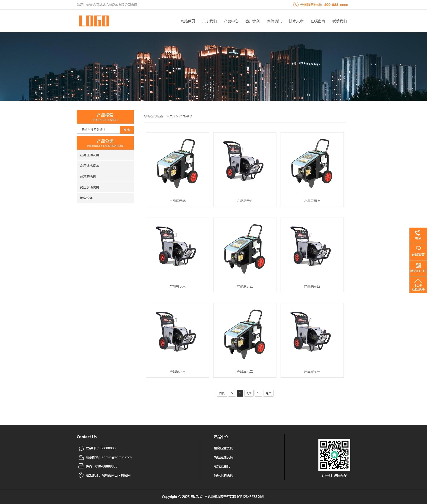This screenshot has width=427, height=504.
Task: Open the online message chat bubble icon
Action: (418, 249)
